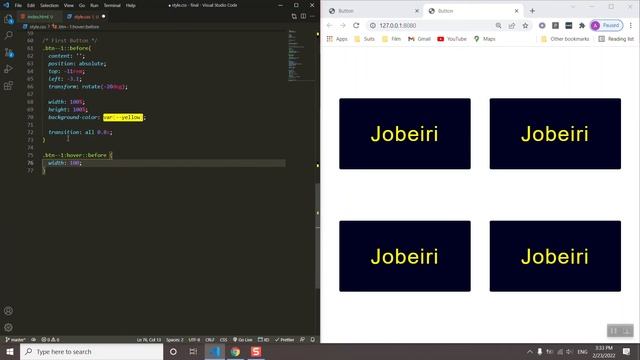This screenshot has width=640, height=360.
Task: Open Chrome from the taskbar
Action: pos(236,351)
